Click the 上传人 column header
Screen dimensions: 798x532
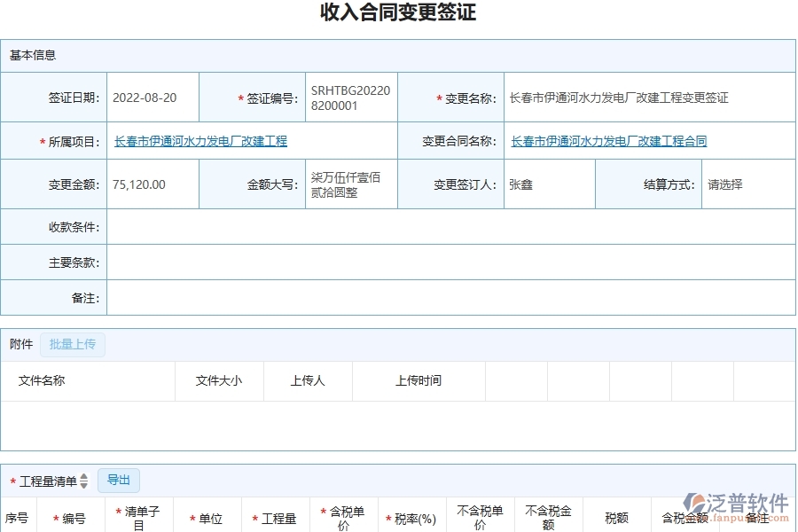click(x=308, y=380)
